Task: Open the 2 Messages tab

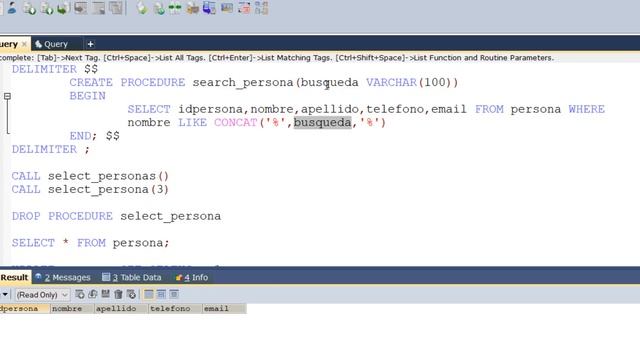Action: (x=63, y=278)
